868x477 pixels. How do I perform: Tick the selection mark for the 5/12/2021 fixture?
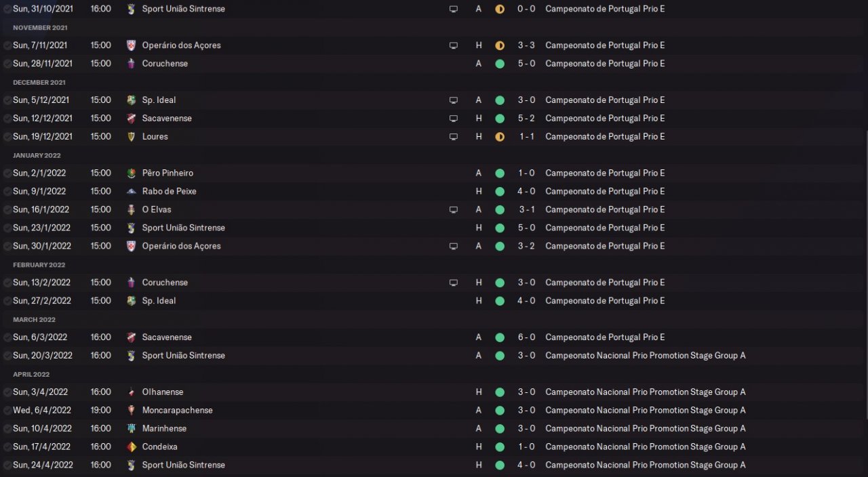[x=7, y=100]
